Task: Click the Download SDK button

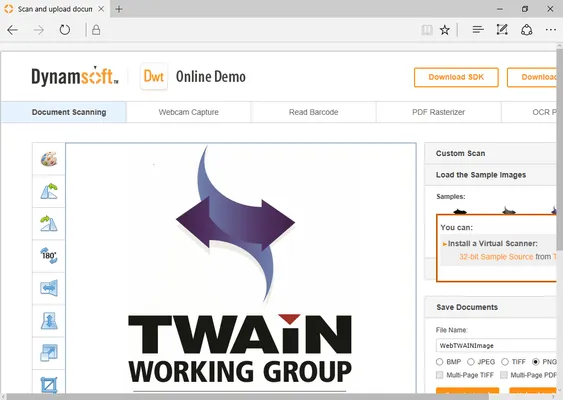Action: tap(456, 77)
